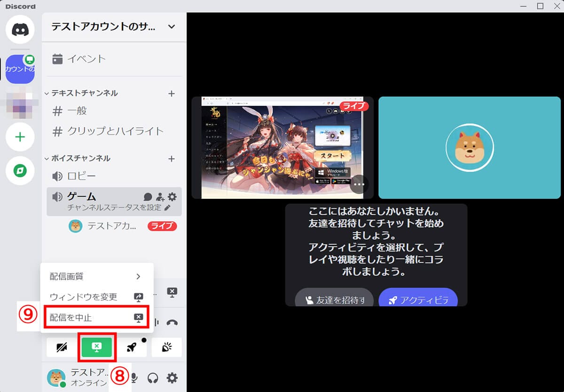
Task: Open soundboard button
Action: [166, 347]
